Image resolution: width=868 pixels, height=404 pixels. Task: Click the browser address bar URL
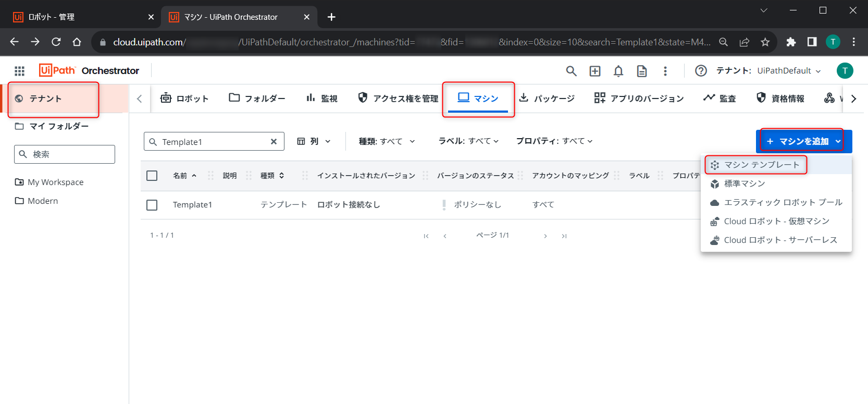(412, 42)
